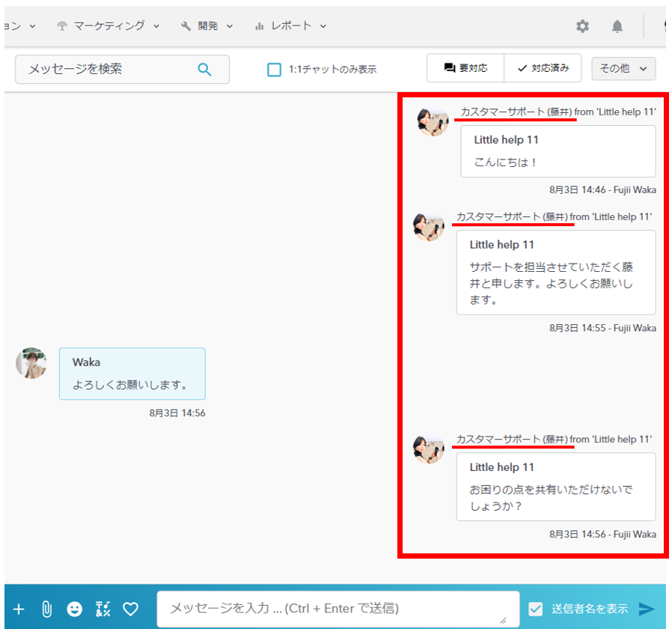Click the plus icon in message toolbar
The image size is (672, 629).
click(19, 609)
